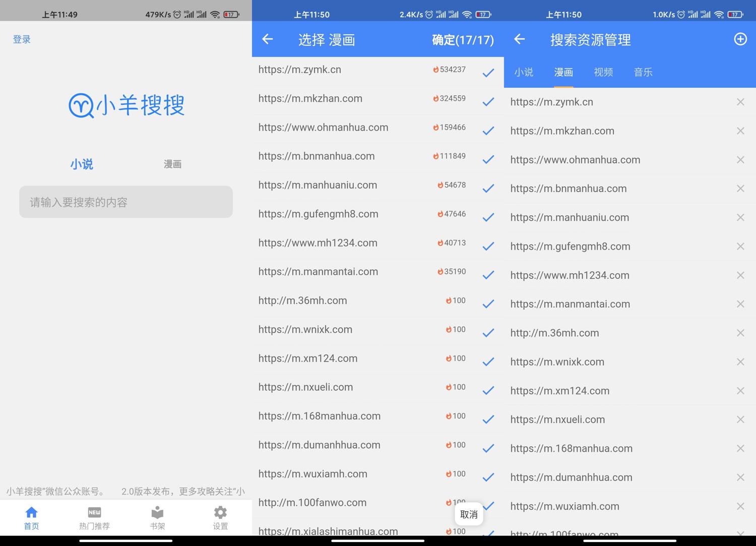The height and width of the screenshot is (546, 756).
Task: Confirm selection with 确定(17/17)
Action: (463, 40)
